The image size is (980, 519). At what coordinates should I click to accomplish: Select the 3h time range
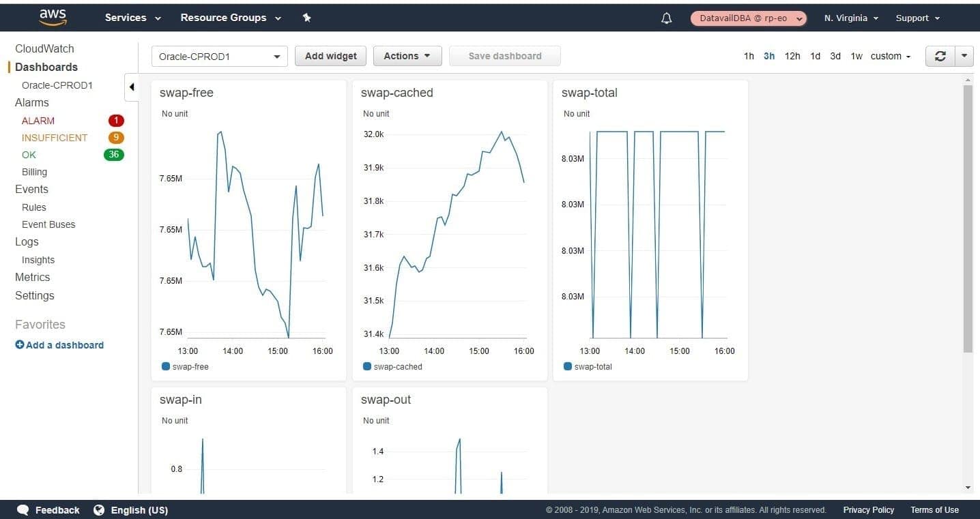[x=769, y=56]
